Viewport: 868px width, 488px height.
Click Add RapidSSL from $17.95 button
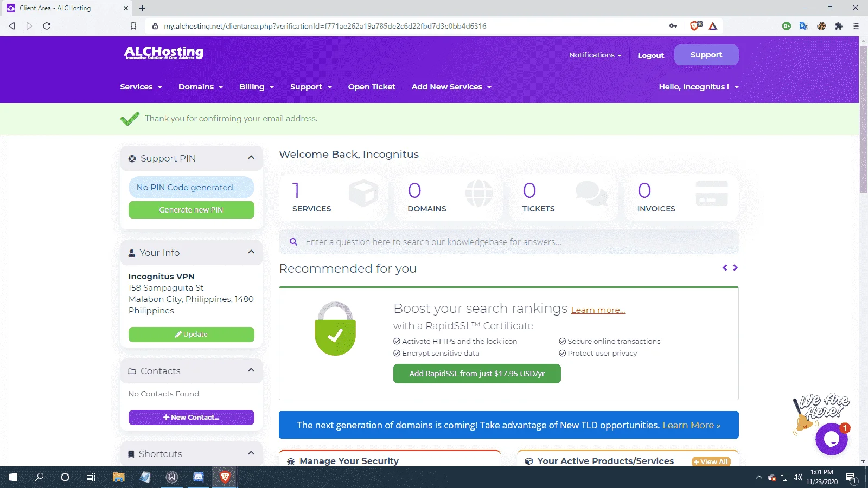pyautogui.click(x=477, y=374)
